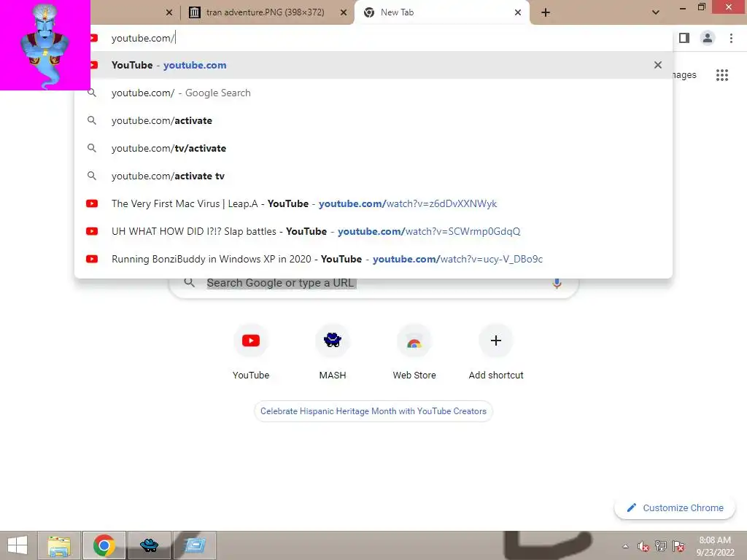Open UH WHAT HOW DID I Slap battles suggestion
747x560 pixels.
[373, 231]
